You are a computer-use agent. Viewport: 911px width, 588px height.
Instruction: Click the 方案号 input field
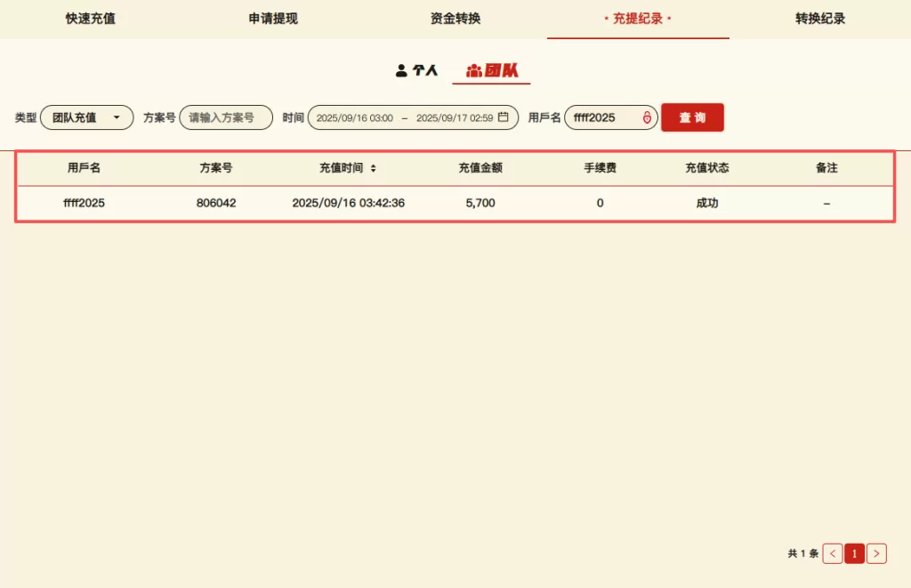click(x=226, y=117)
